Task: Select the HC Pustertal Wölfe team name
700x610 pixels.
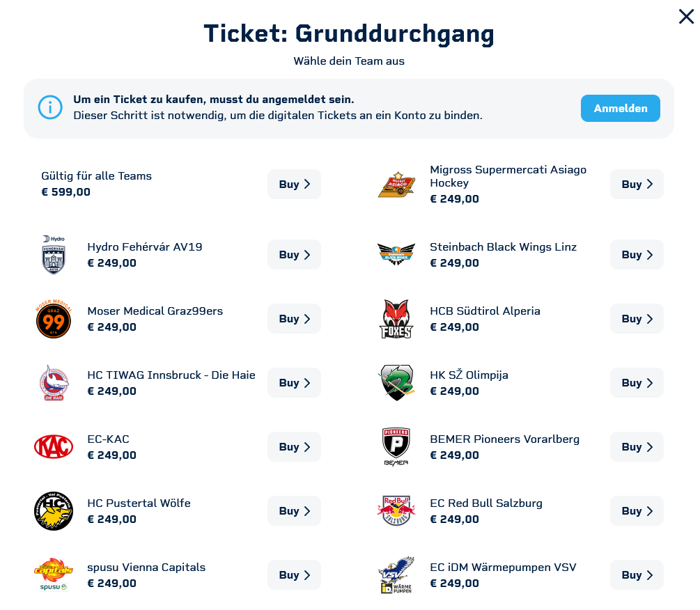Action: 139,503
